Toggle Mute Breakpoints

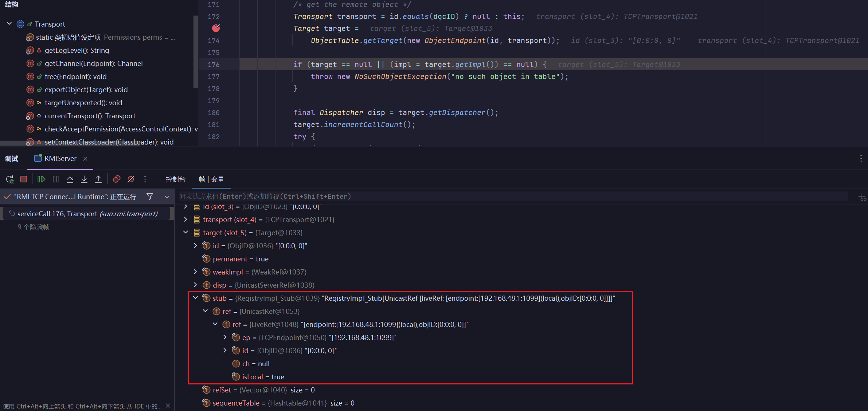coord(131,179)
